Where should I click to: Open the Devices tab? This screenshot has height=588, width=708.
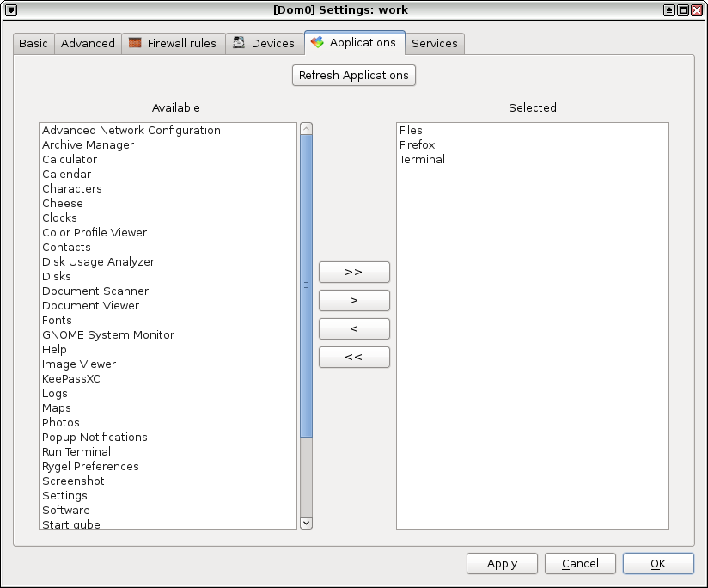(x=264, y=43)
